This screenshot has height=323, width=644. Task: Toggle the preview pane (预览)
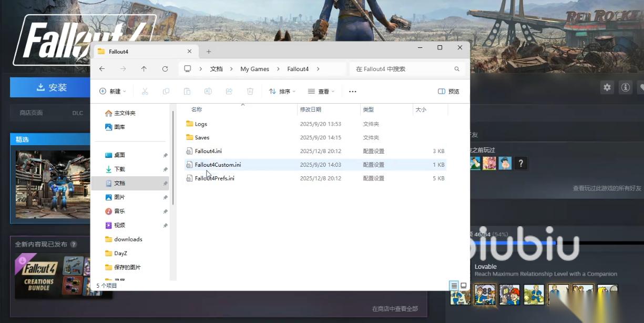point(448,92)
